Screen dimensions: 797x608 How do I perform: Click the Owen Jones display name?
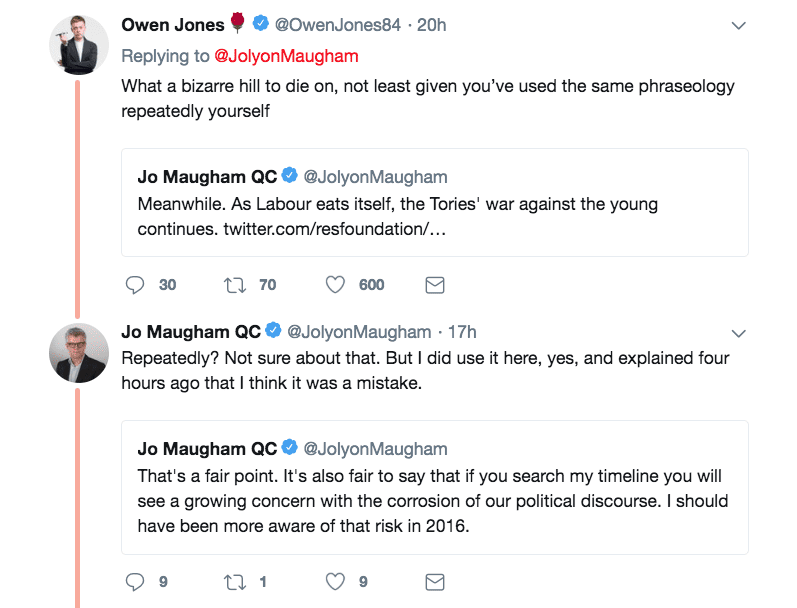(173, 25)
